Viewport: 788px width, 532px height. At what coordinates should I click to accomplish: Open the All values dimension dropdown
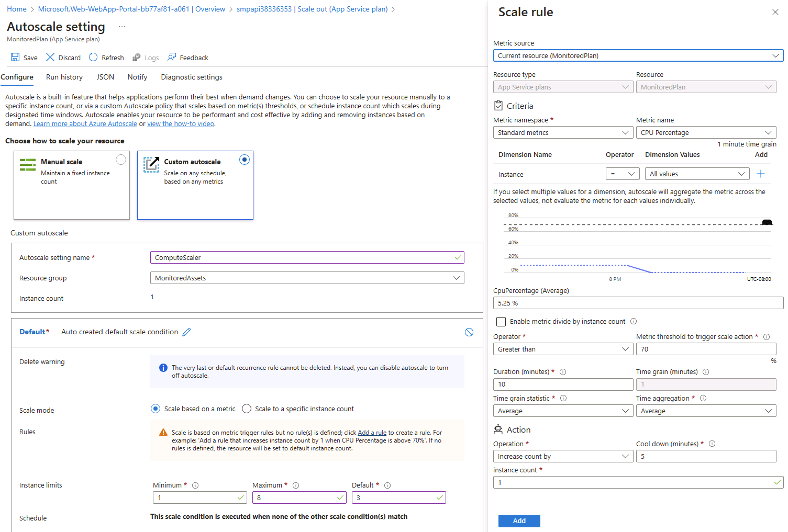point(697,174)
